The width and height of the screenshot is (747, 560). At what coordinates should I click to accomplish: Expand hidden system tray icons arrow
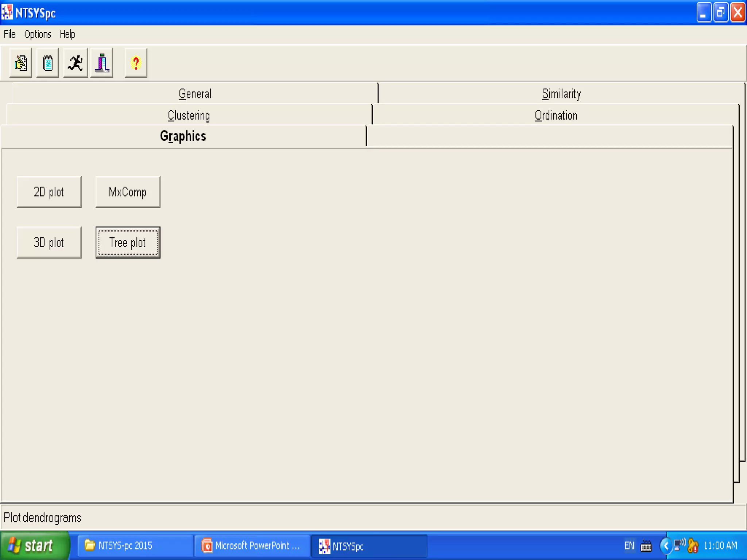coord(666,546)
